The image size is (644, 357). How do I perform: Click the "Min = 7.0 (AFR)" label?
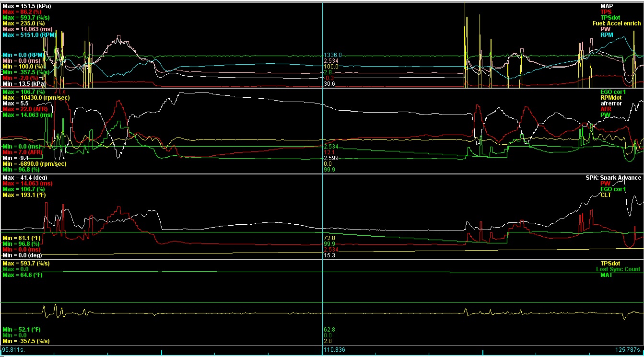click(x=23, y=152)
